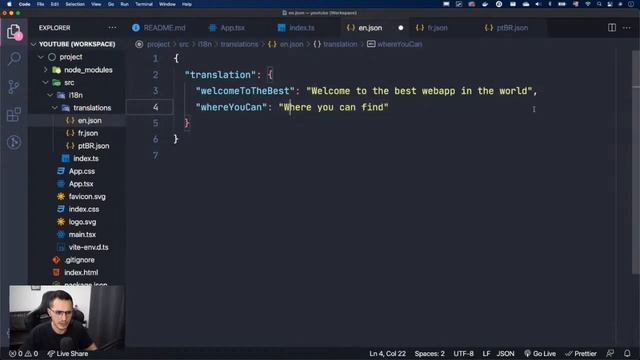640x360 pixels.
Task: Start Live Share from status bar
Action: pos(68,353)
